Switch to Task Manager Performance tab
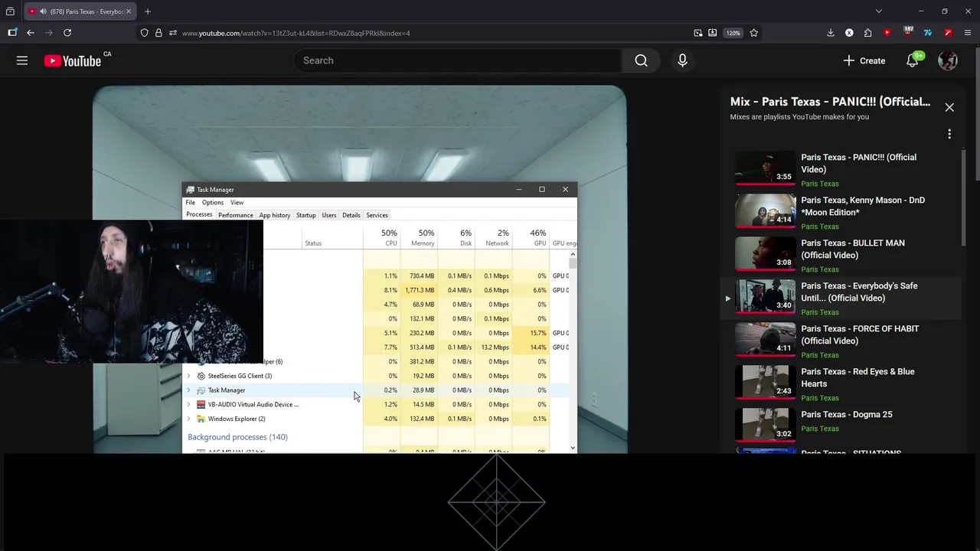Screen dimensions: 980x551 (236, 215)
